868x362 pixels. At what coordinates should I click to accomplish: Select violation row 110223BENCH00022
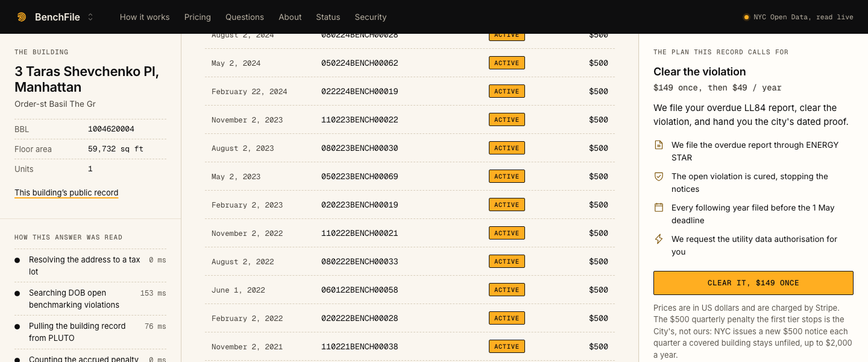(410, 119)
